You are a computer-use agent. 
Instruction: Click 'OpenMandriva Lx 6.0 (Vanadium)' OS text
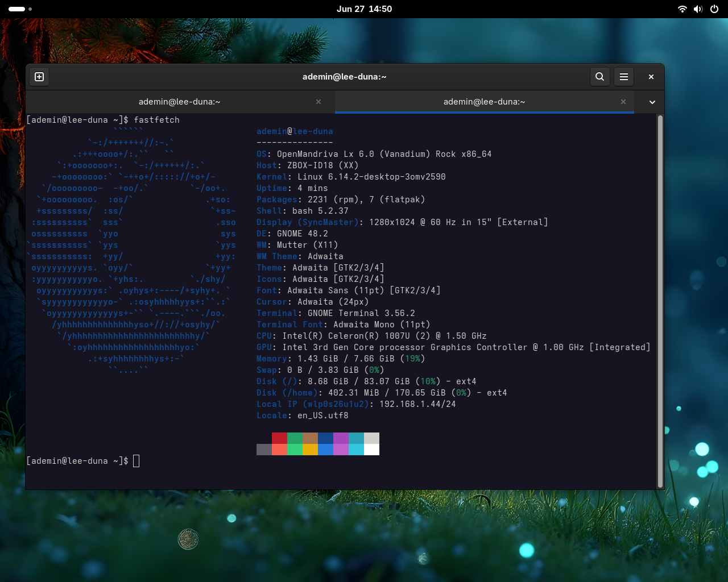[354, 154]
